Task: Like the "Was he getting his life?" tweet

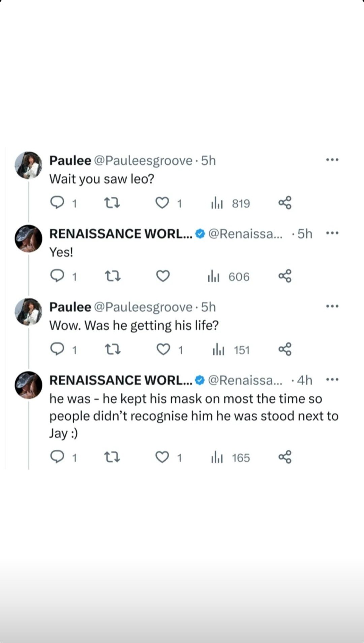Action: tap(163, 350)
